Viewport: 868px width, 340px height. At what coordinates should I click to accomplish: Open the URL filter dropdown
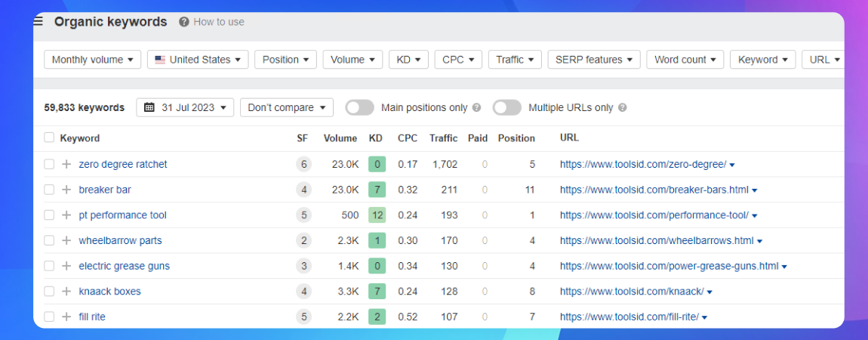click(823, 60)
